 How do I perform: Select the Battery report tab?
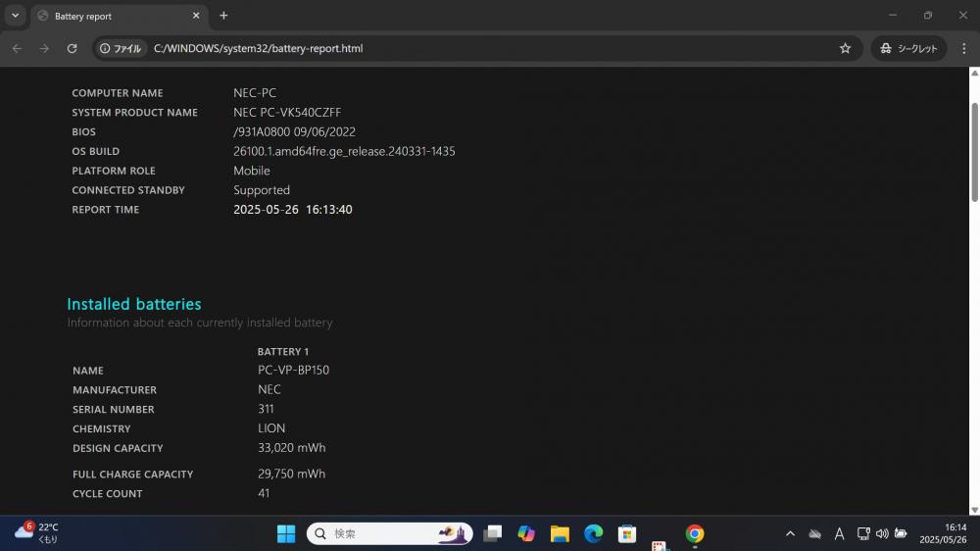[119, 16]
